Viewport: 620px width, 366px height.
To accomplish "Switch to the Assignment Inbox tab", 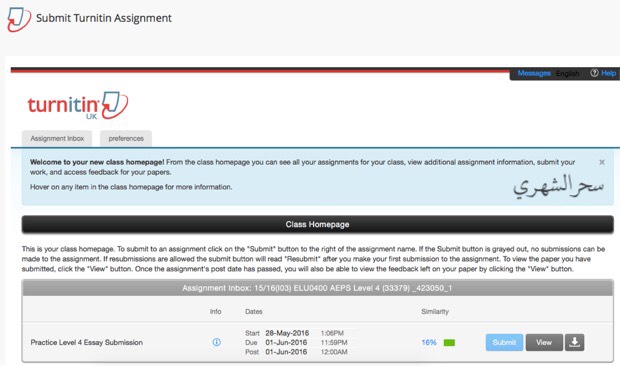I will point(57,138).
